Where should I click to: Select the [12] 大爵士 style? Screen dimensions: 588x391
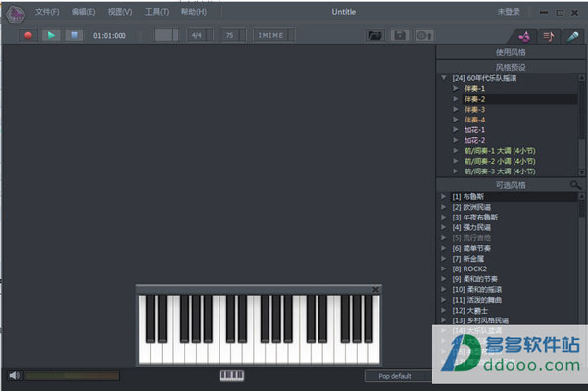(x=469, y=310)
